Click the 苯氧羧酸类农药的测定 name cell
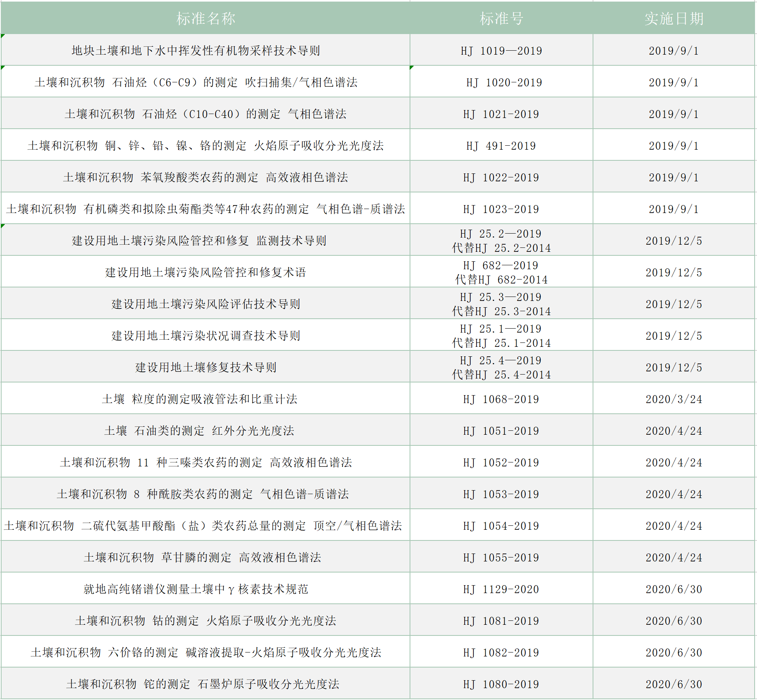 click(x=205, y=177)
